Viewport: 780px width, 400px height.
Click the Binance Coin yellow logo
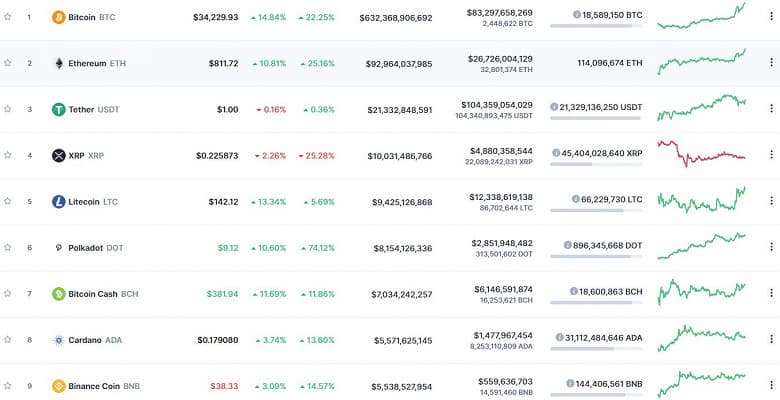[58, 385]
